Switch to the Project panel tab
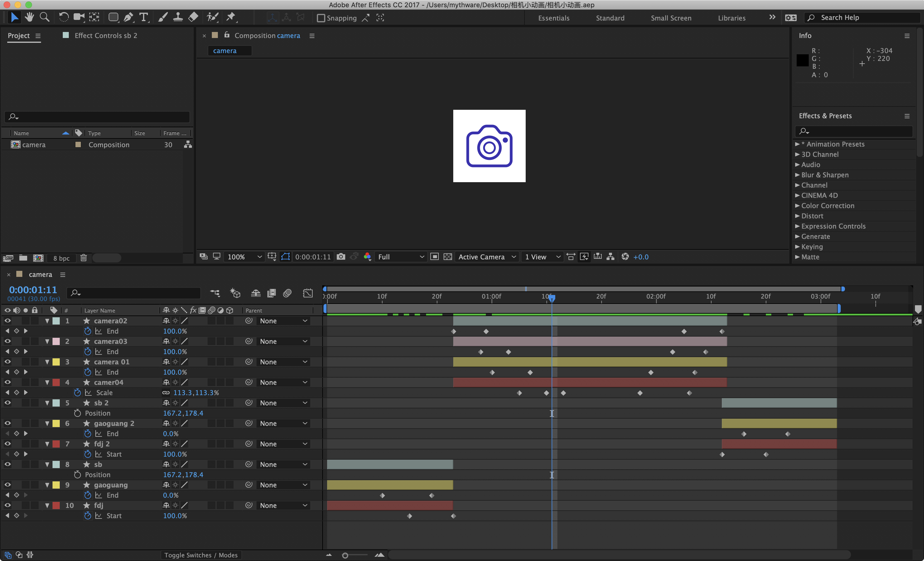Screen dimensions: 924x561 19,35
